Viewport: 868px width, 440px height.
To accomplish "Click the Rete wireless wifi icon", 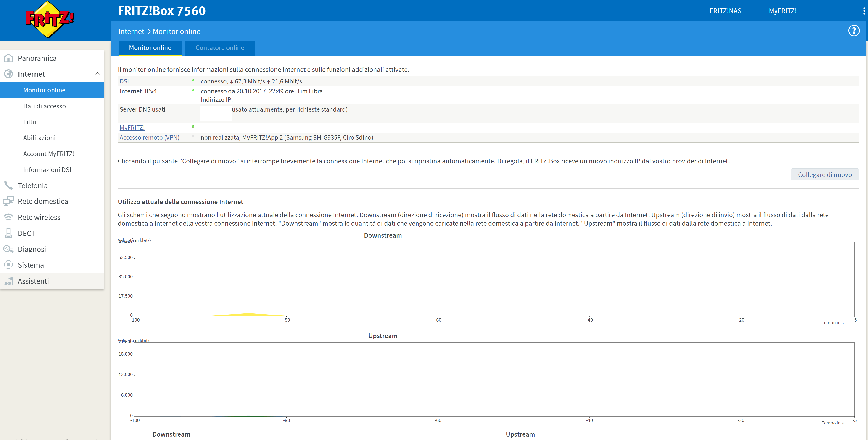I will (8, 217).
